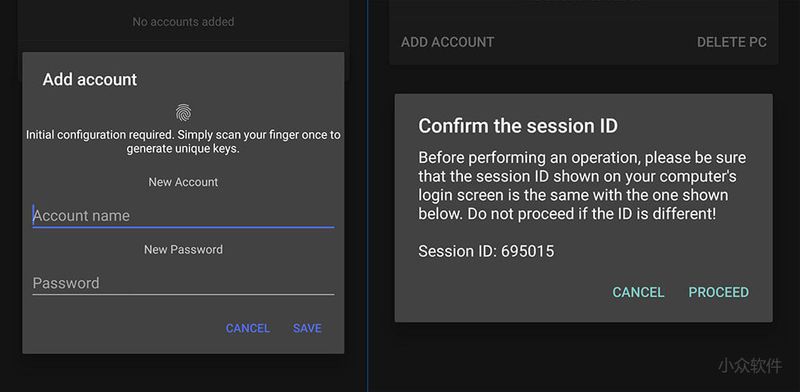The image size is (800, 392).
Task: Click the 'Confirm the session ID' heading
Action: coord(518,126)
